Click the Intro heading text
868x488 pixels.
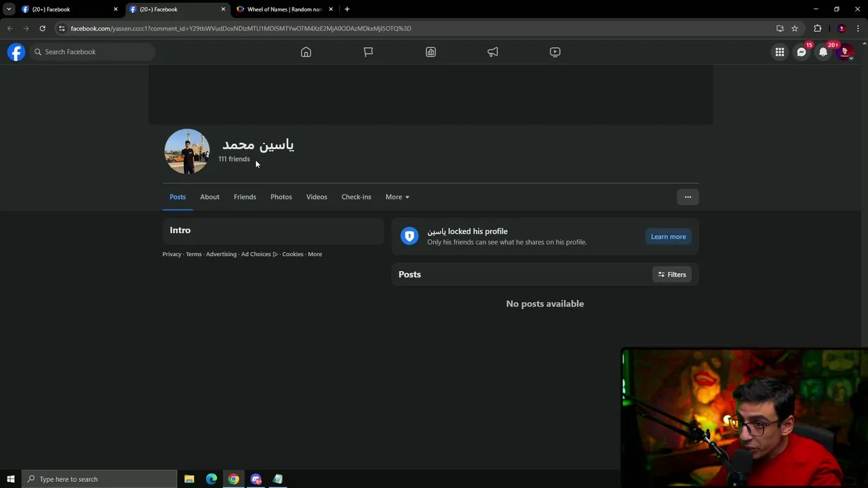pyautogui.click(x=180, y=230)
